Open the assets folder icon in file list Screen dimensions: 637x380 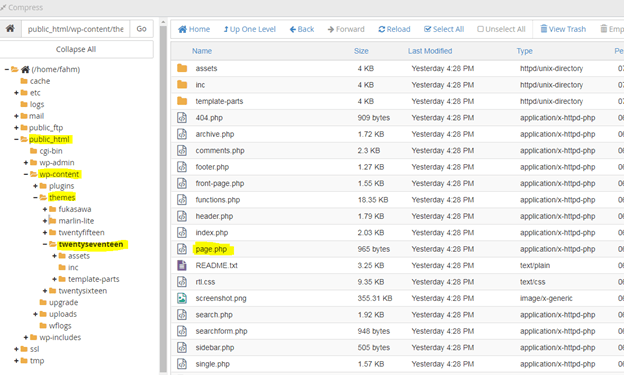pyautogui.click(x=182, y=68)
